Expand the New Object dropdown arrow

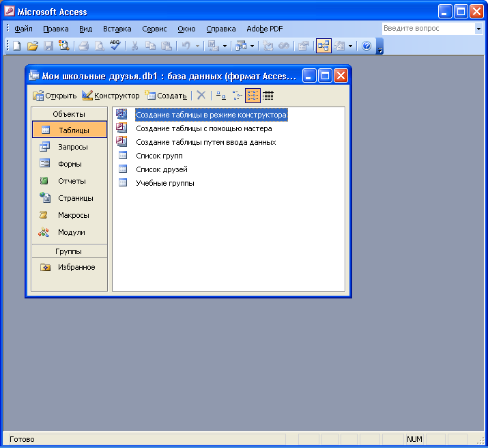pos(350,46)
